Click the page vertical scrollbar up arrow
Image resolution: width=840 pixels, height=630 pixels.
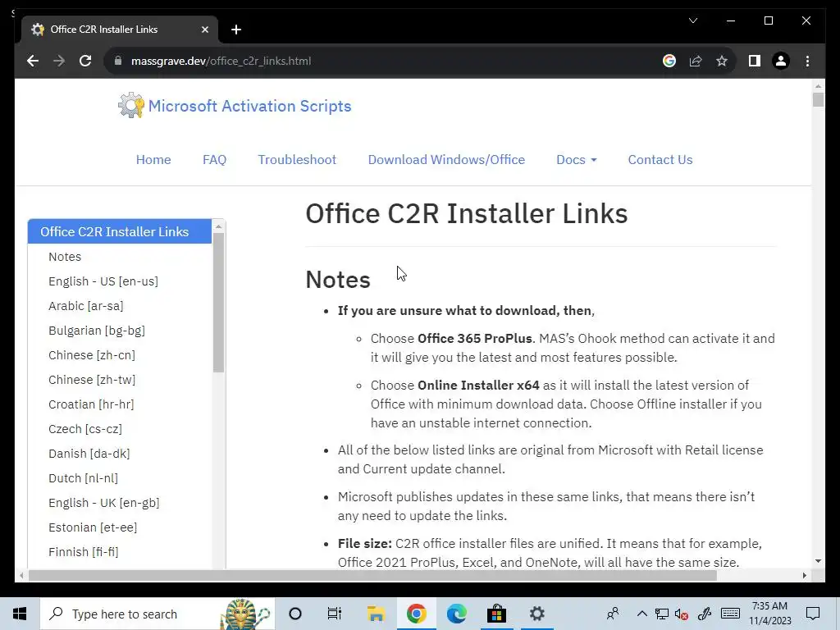818,85
